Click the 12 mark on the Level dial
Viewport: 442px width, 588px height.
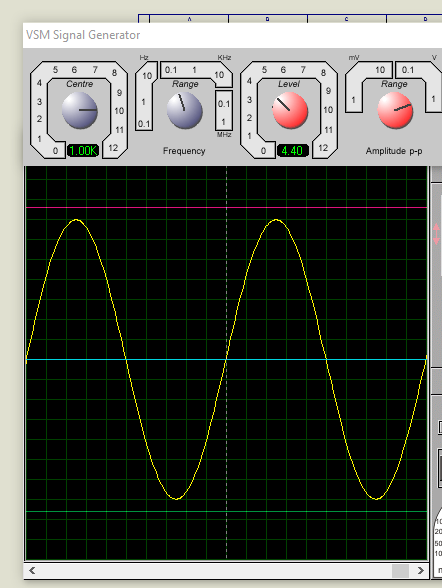[x=323, y=148]
